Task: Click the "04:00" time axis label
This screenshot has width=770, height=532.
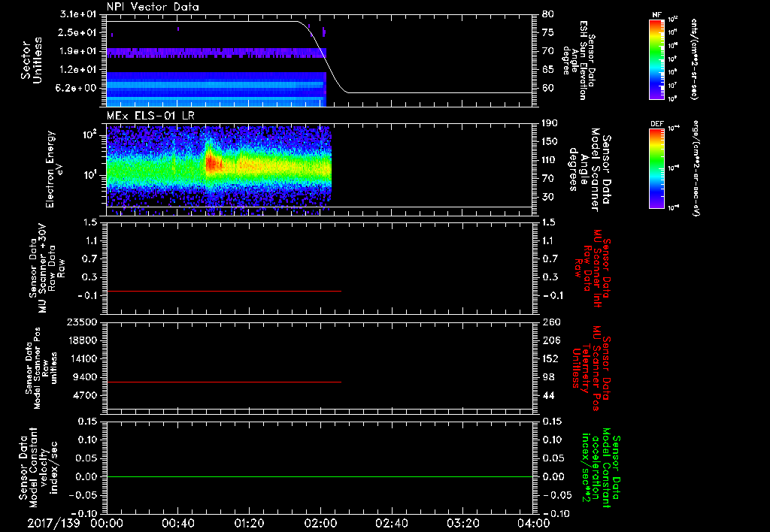Action: tap(533, 523)
